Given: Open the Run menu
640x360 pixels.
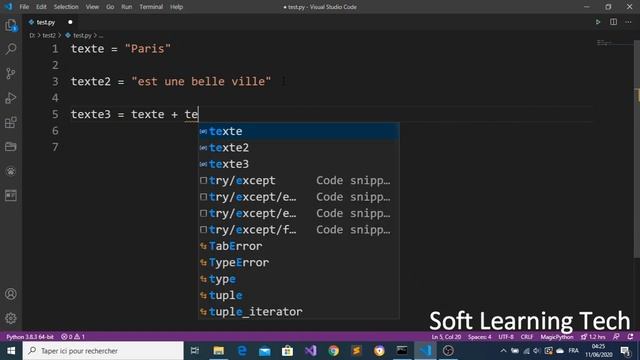Looking at the screenshot, I should tap(127, 7).
